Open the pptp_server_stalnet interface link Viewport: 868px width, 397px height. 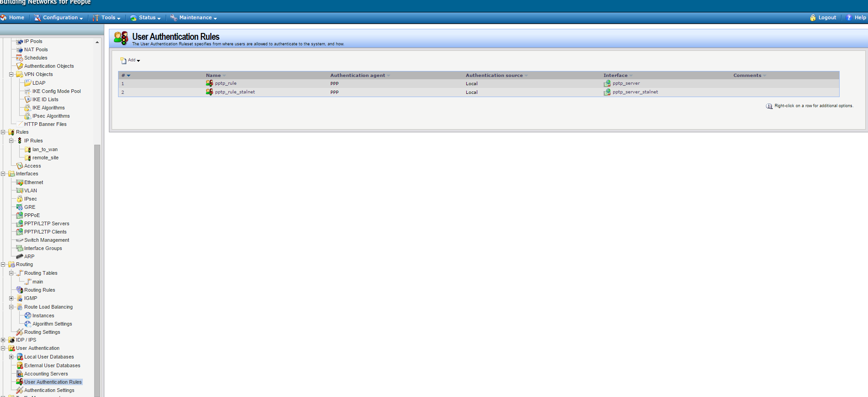(635, 92)
